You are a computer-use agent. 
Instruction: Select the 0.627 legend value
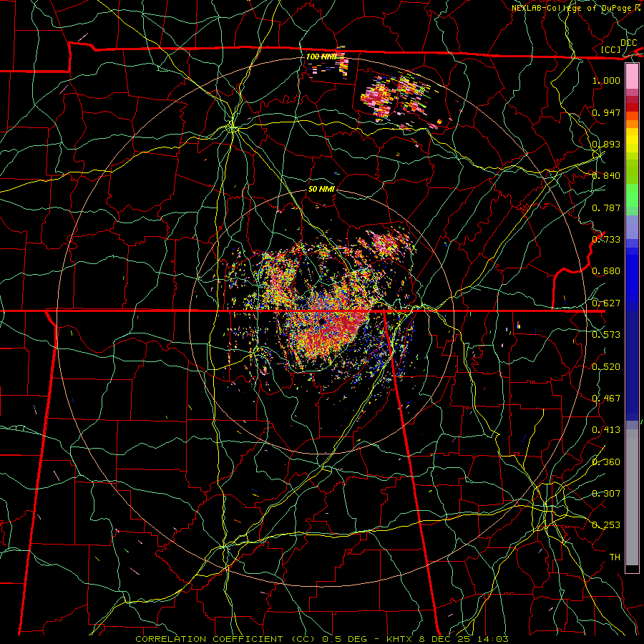[606, 303]
